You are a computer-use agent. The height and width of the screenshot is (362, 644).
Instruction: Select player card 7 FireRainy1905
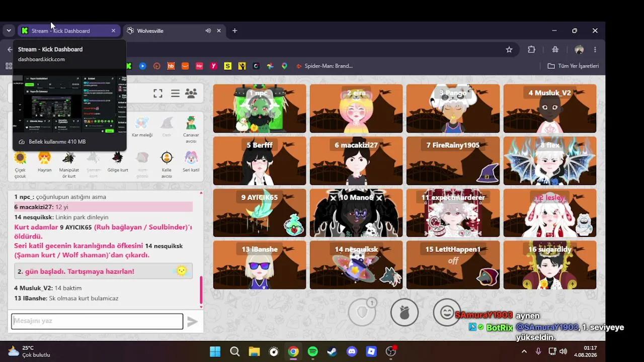point(453,161)
